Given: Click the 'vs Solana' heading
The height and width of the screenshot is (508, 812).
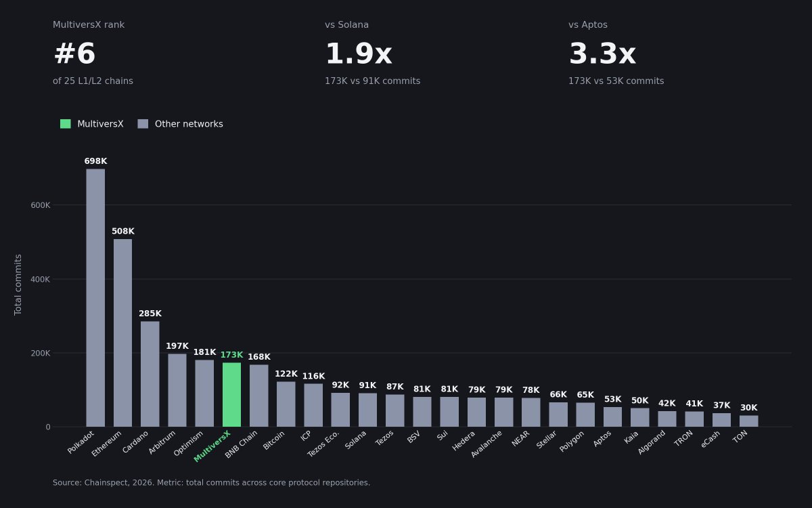Looking at the screenshot, I should tap(347, 25).
